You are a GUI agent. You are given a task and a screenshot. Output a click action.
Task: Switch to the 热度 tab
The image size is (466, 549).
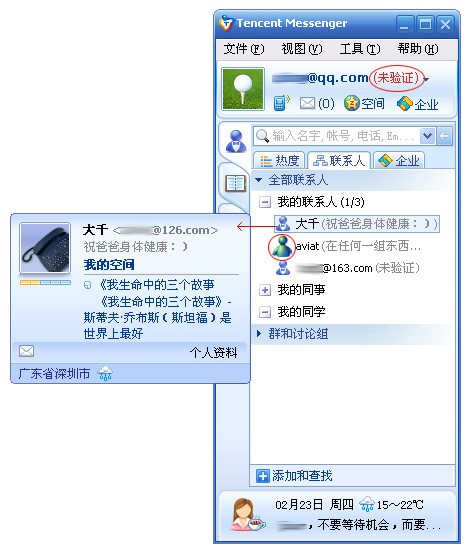click(x=280, y=161)
